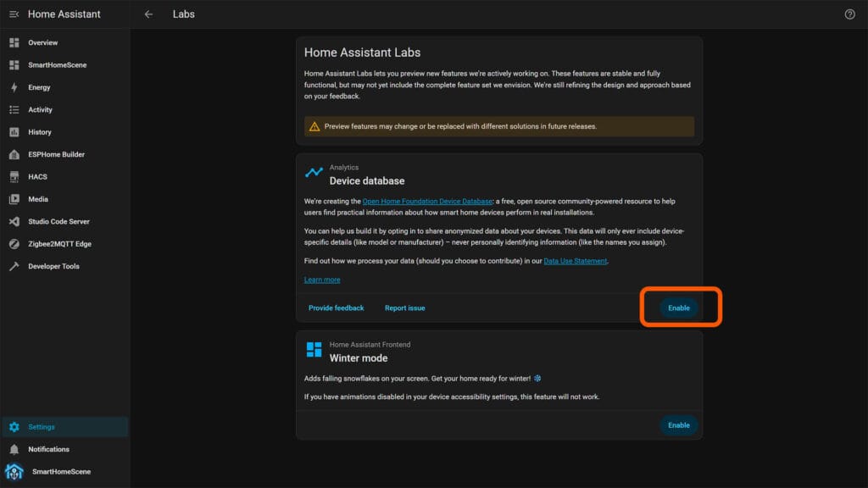Click the warning triangle in the preview notice
The width and height of the screenshot is (868, 488).
click(314, 127)
